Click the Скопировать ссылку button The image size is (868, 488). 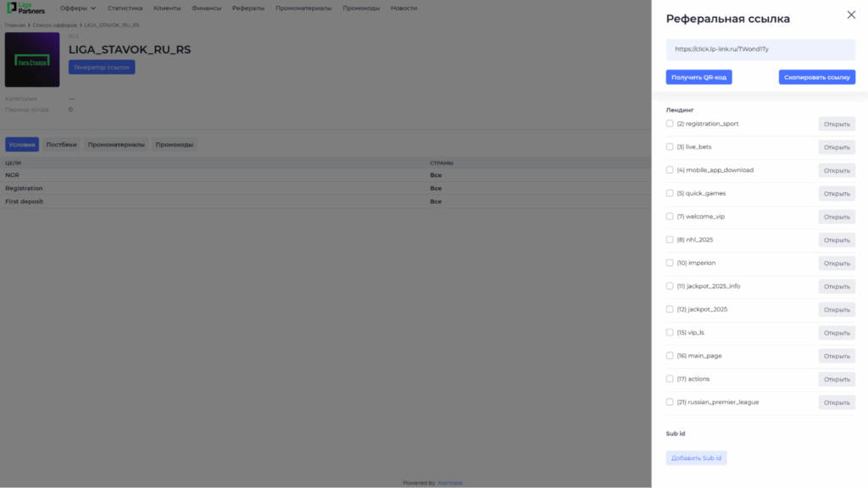[x=816, y=77]
